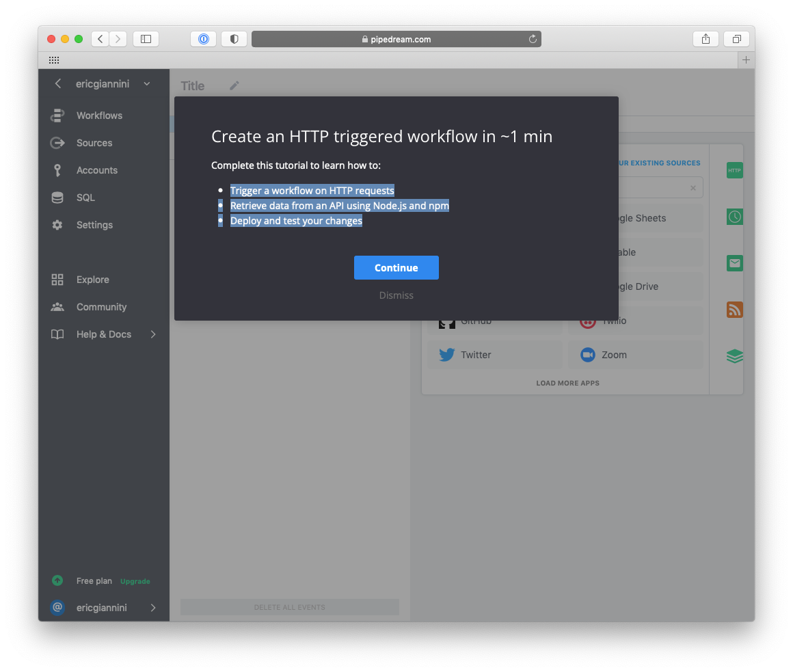Click the Free plan green arrow icon
The height and width of the screenshot is (672, 793).
(x=57, y=580)
